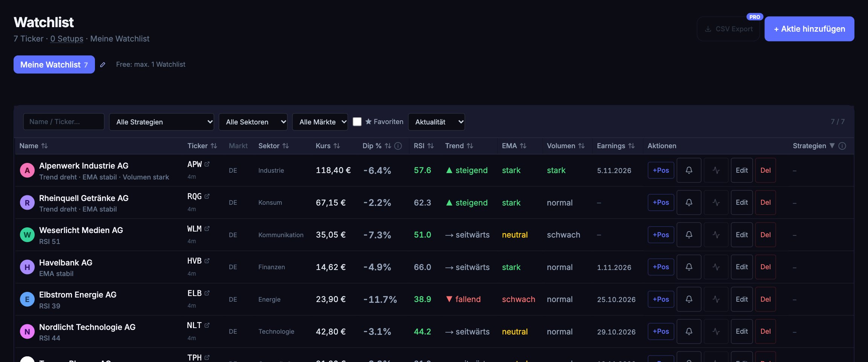
Task: Click the Strategien filter triangle icon
Action: click(832, 146)
